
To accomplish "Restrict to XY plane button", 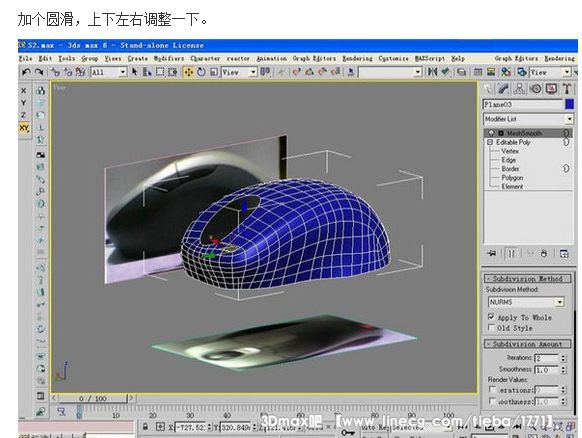I will (x=24, y=128).
